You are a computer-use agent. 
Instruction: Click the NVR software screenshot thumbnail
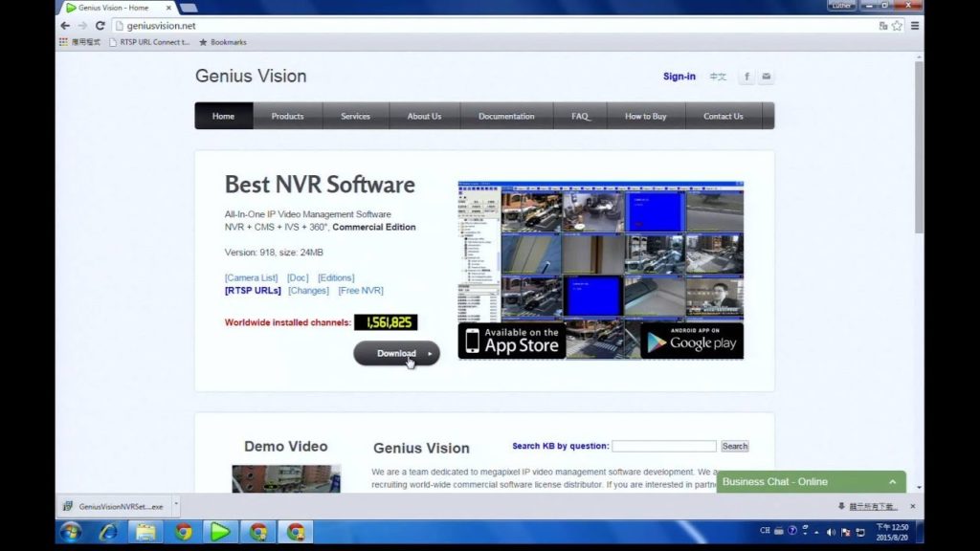[x=600, y=253]
